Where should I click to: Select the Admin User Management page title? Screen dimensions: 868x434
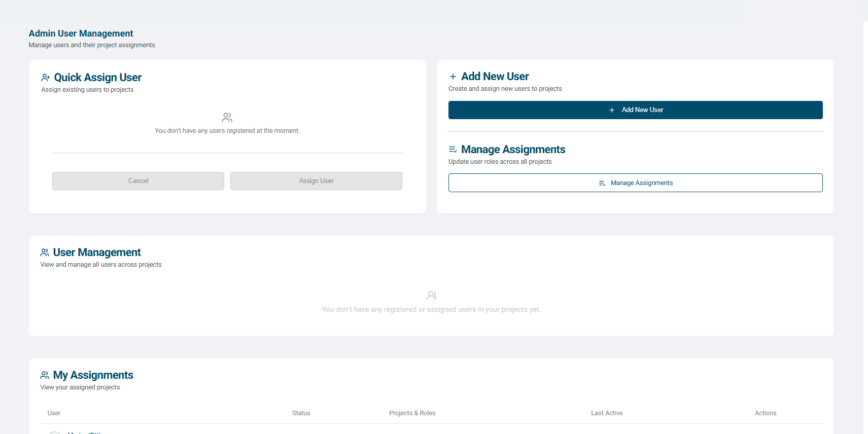tap(81, 33)
